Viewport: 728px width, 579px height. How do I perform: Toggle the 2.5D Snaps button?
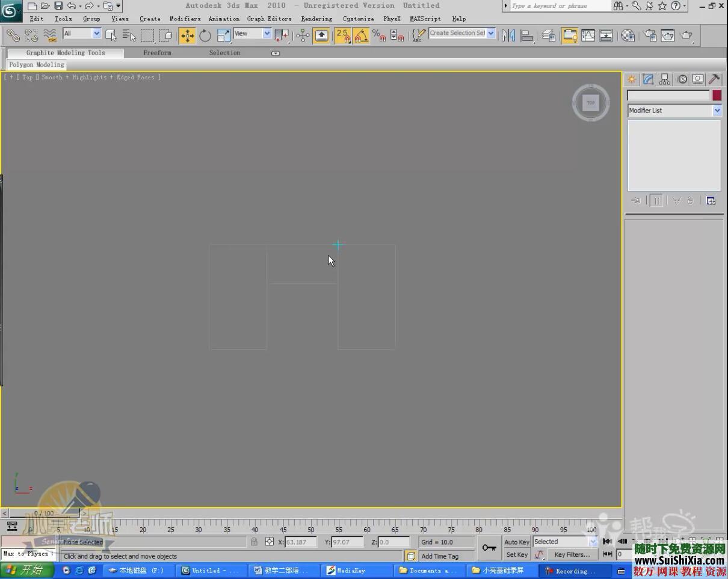point(342,35)
